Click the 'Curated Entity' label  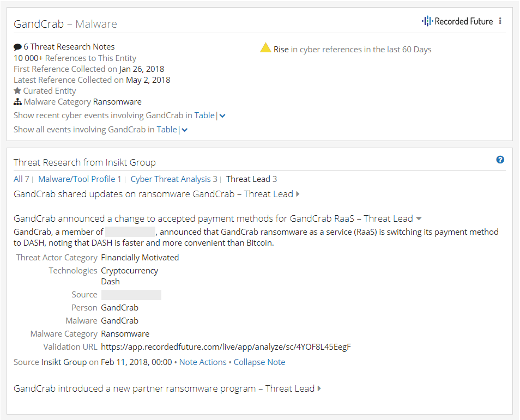50,91
